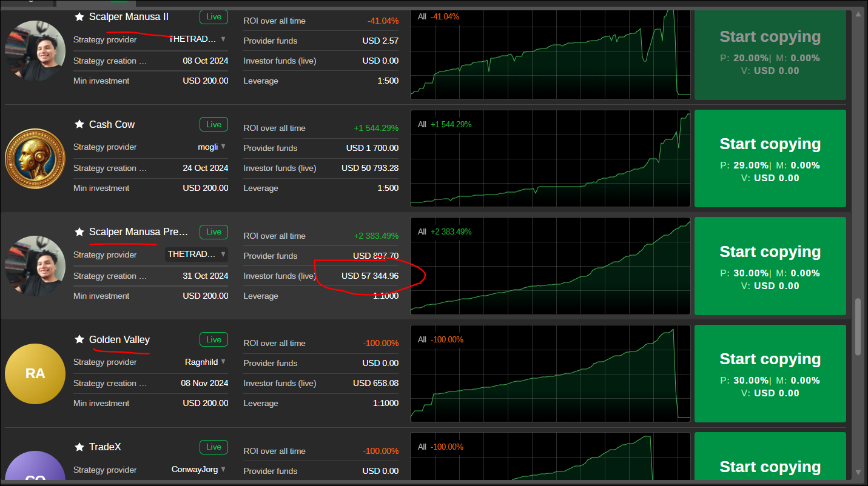Click Live badge of Scalper Manusa II
This screenshot has width=868, height=486.
click(x=214, y=17)
